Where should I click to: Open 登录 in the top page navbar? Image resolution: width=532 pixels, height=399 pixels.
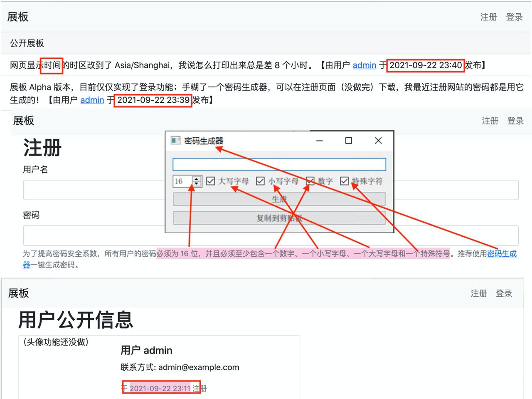point(514,17)
